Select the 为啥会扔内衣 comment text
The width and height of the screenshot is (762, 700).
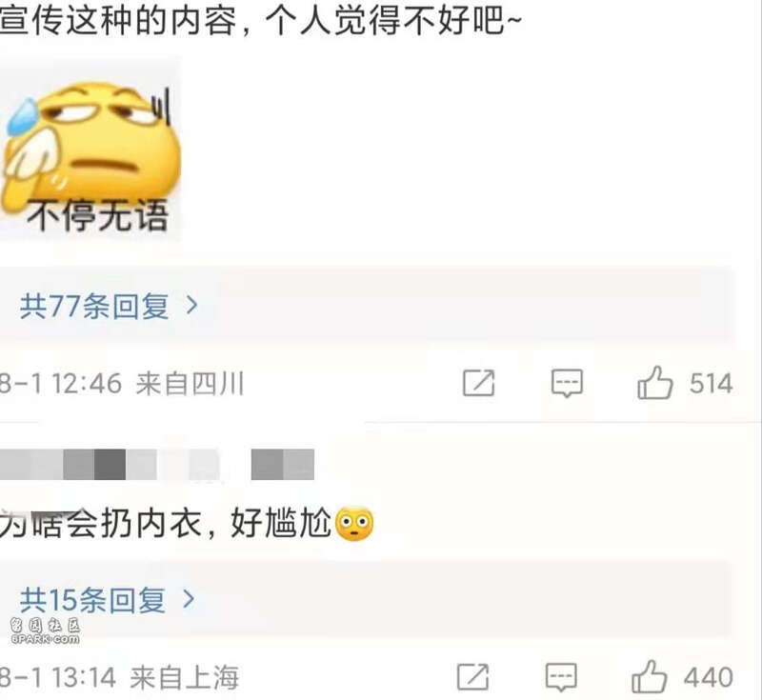click(101, 524)
